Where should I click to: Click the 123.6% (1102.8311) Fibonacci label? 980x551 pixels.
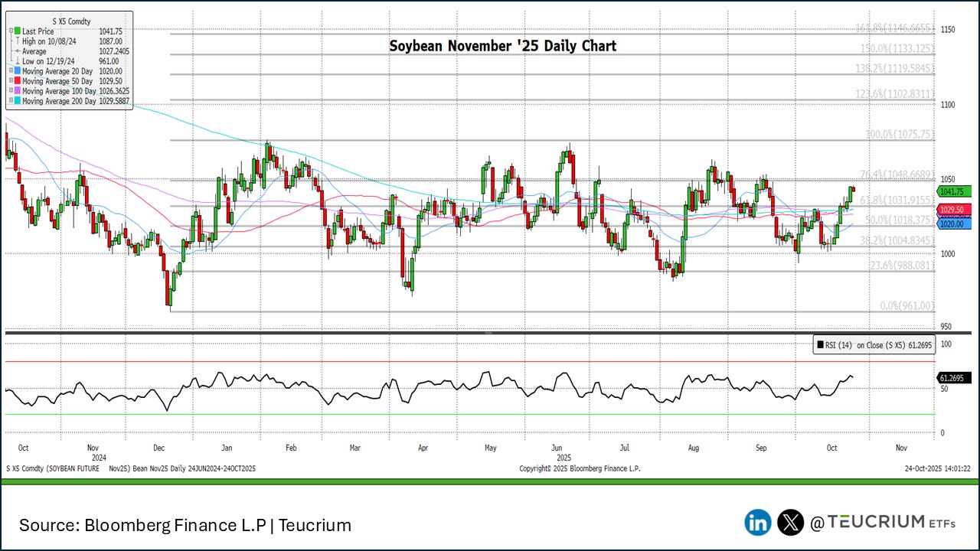pyautogui.click(x=895, y=94)
